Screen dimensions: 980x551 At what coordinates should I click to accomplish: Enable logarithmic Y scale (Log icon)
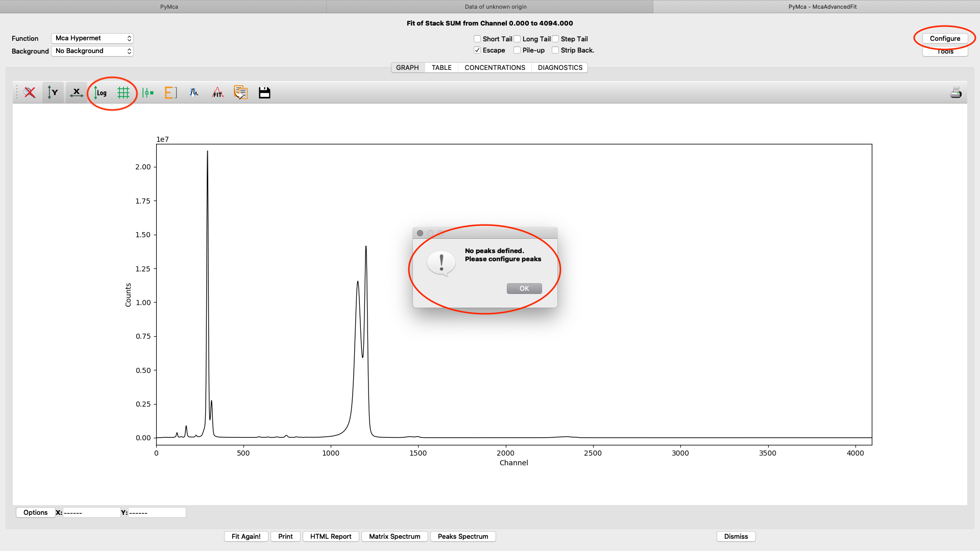pos(101,92)
